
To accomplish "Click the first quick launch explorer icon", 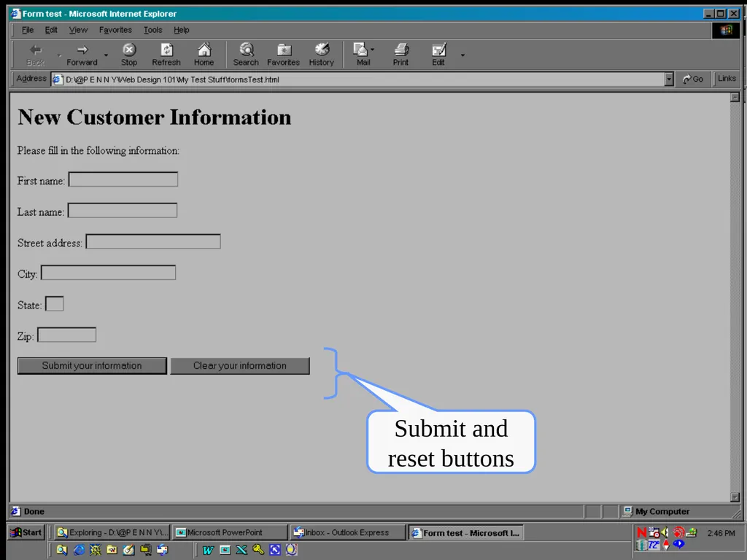I will pyautogui.click(x=62, y=550).
